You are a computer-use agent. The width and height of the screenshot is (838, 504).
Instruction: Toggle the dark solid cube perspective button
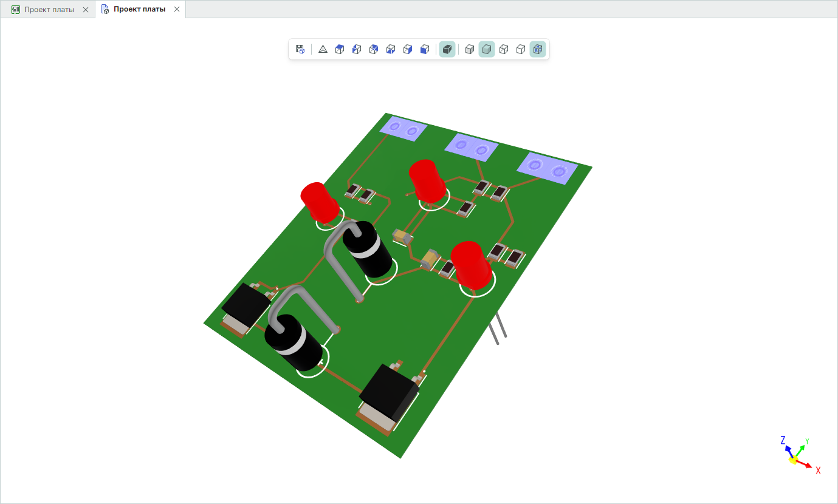[447, 49]
